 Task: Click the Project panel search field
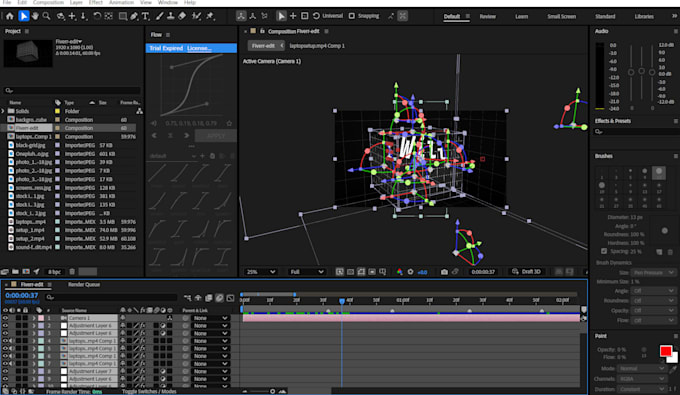point(72,91)
